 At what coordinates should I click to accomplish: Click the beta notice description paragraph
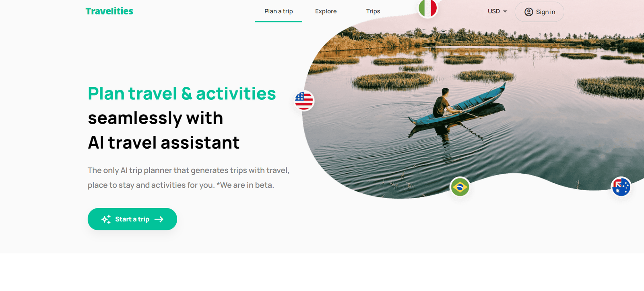tap(188, 178)
